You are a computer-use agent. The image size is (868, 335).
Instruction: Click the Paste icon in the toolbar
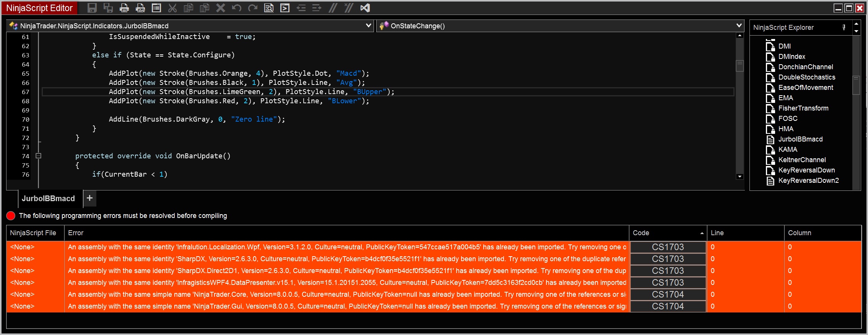click(205, 8)
